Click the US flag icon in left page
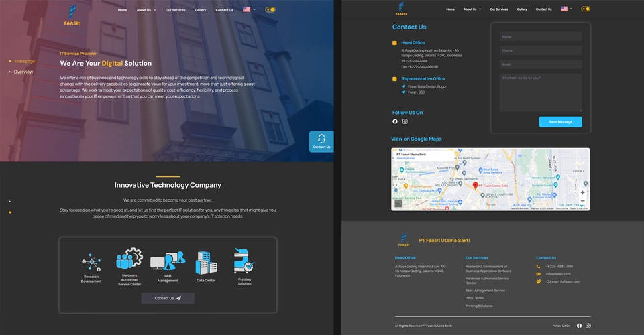Image resolution: width=644 pixels, height=335 pixels. coord(246,9)
